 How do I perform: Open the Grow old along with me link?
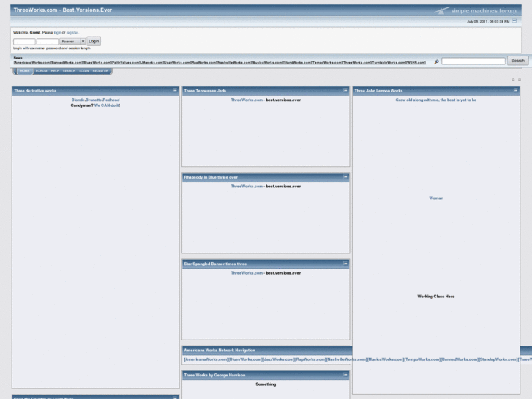(x=436, y=100)
